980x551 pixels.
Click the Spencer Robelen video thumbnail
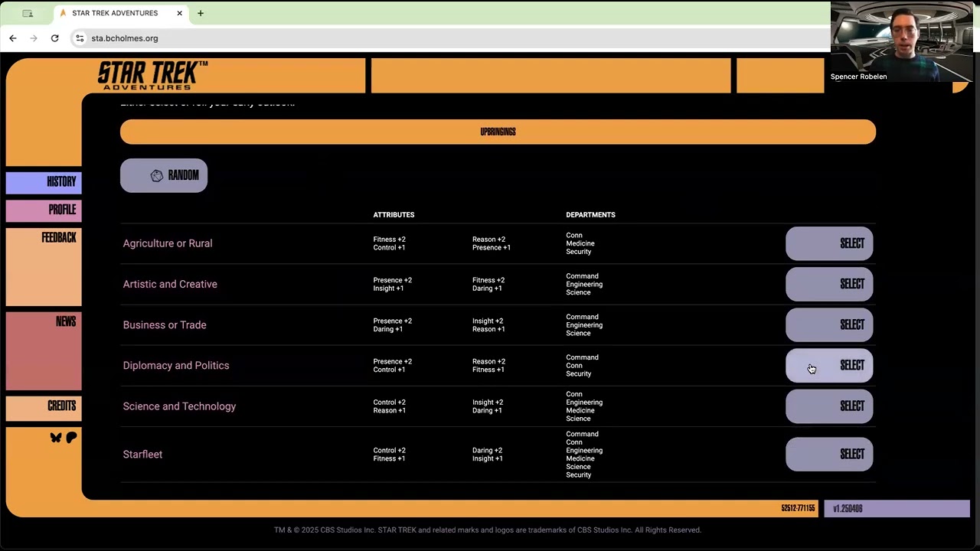pyautogui.click(x=902, y=41)
